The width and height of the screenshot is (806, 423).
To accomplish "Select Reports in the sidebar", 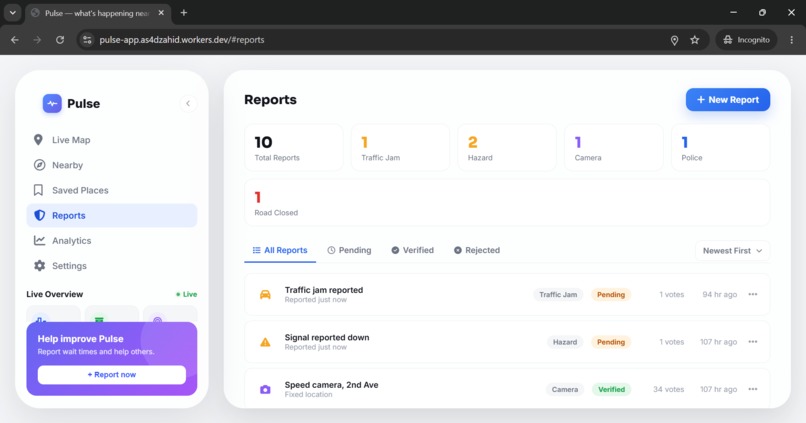I will tap(112, 215).
